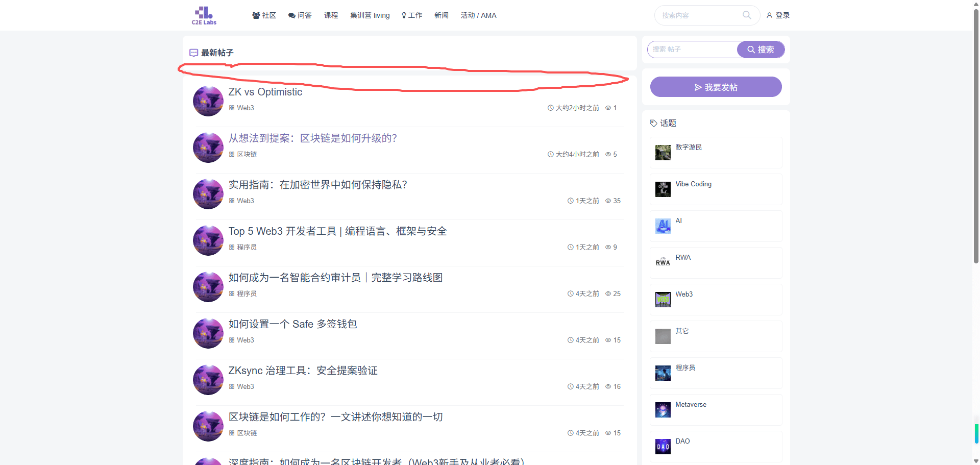The width and height of the screenshot is (980, 465).
Task: Select the AI topic icon
Action: (663, 226)
